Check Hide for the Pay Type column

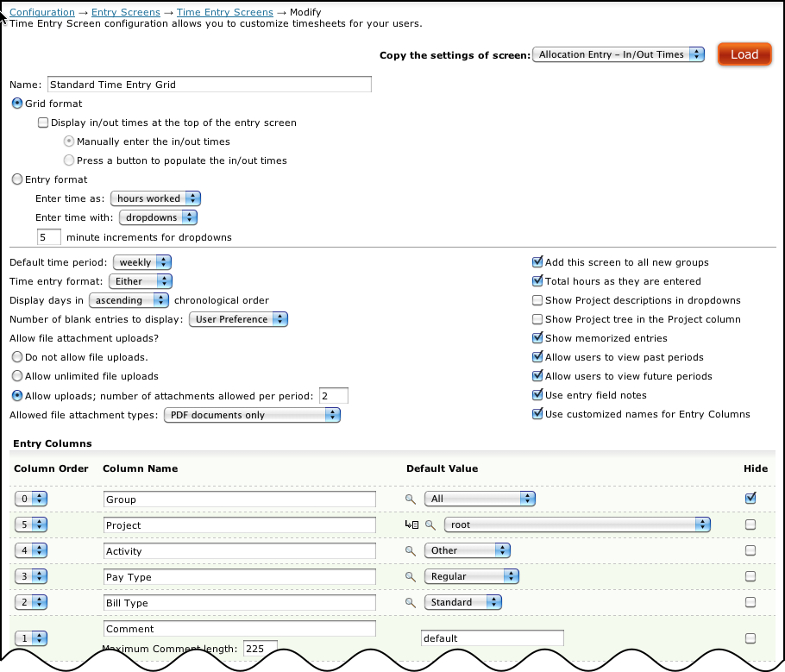pyautogui.click(x=750, y=576)
